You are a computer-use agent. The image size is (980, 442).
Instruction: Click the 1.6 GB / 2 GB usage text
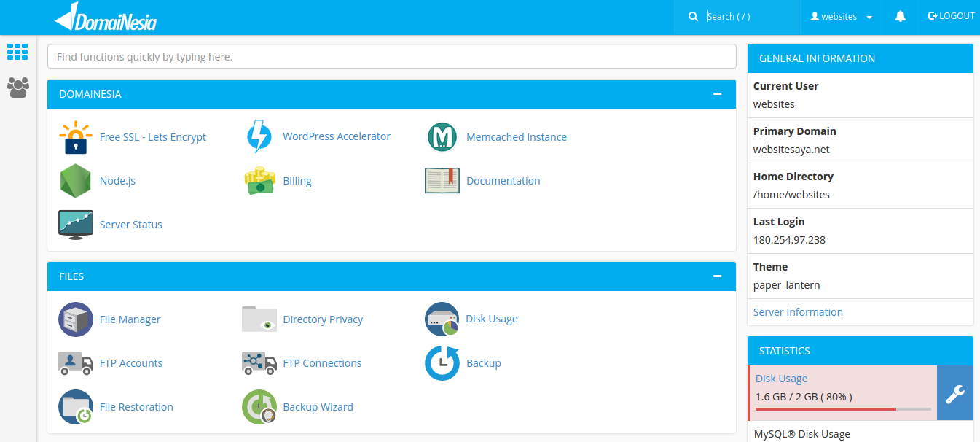(x=804, y=397)
